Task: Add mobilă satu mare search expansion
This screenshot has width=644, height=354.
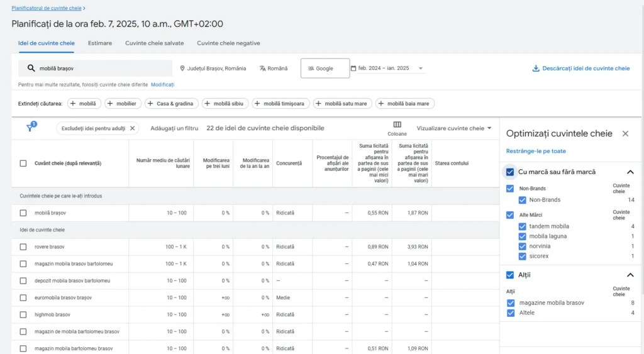Action: (342, 104)
